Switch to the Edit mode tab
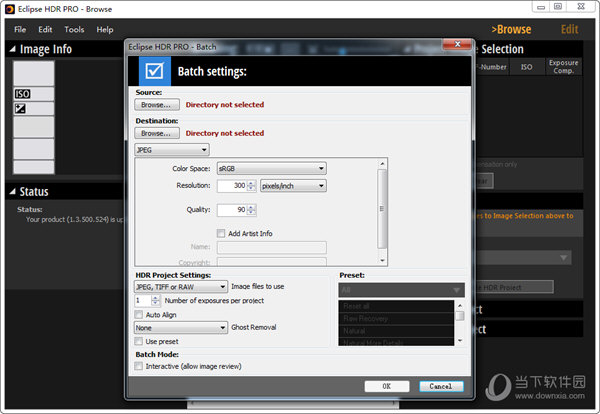The width and height of the screenshot is (600, 414). point(569,29)
